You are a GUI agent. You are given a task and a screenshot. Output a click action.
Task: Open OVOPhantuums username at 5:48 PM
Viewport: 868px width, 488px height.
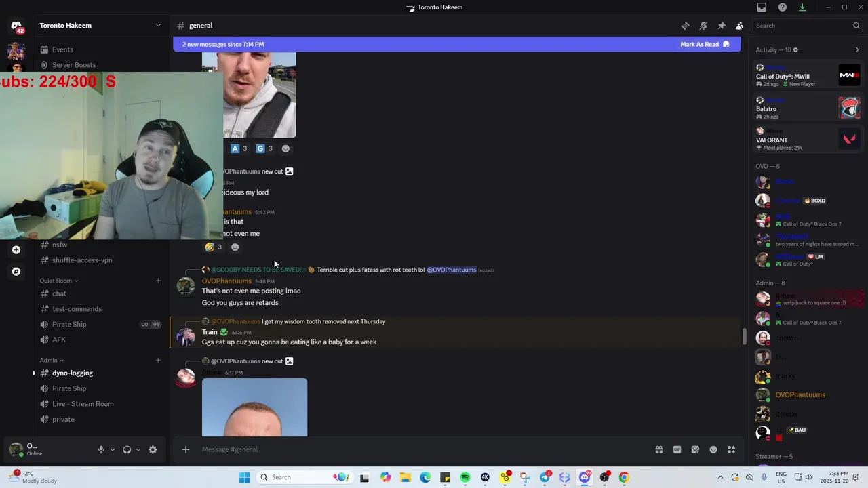(226, 281)
